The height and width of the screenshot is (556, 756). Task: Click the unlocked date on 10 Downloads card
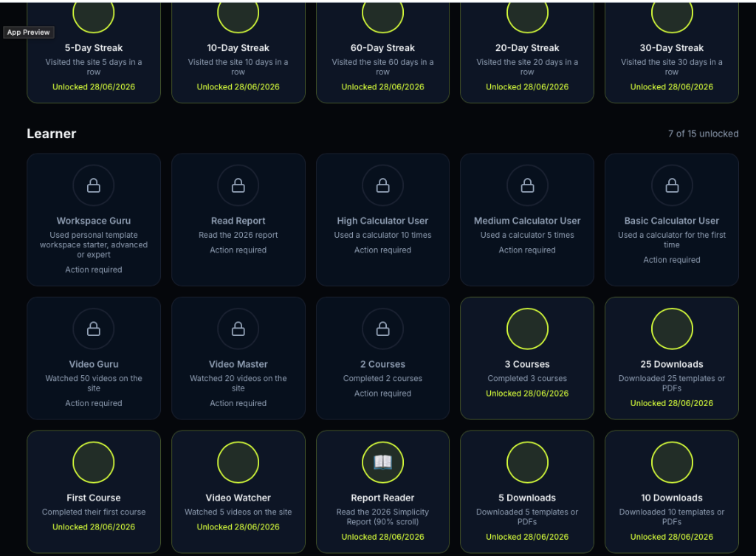672,537
